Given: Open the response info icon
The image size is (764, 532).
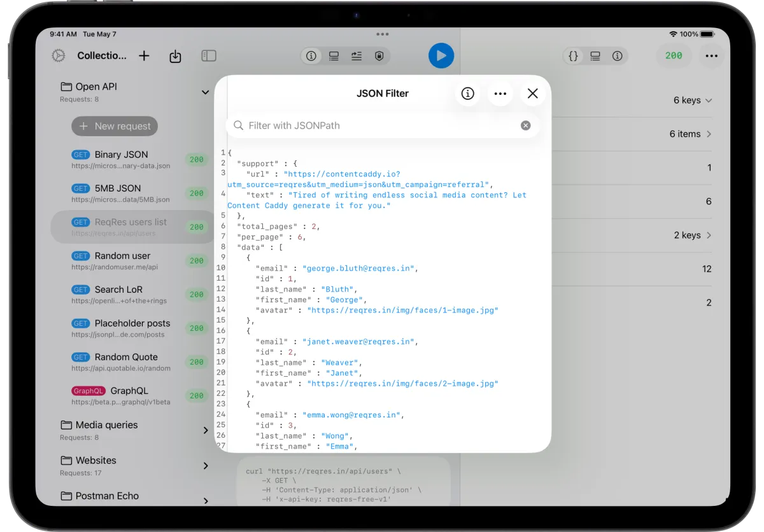Looking at the screenshot, I should click(x=617, y=56).
